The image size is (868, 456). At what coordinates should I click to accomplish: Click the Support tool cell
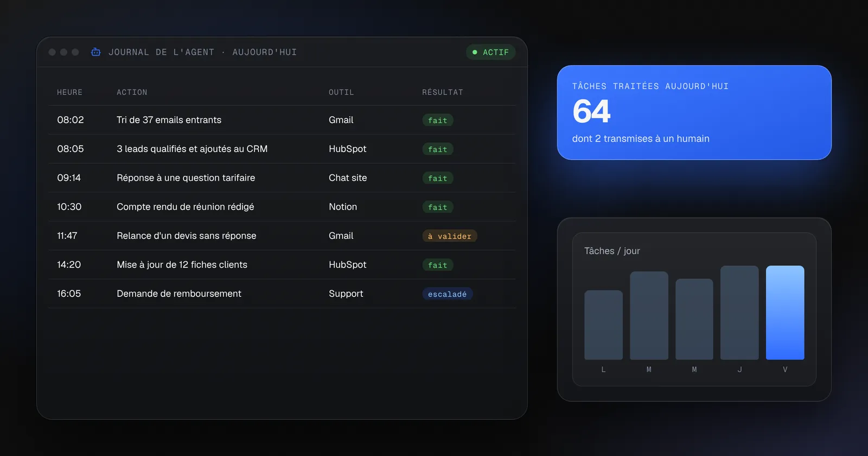(x=346, y=294)
